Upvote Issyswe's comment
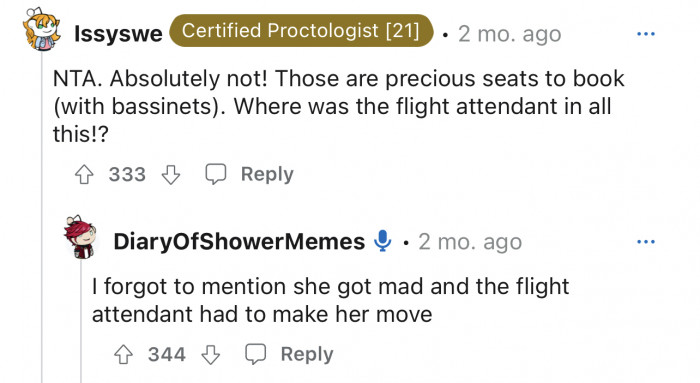This screenshot has height=383, width=700. click(84, 175)
